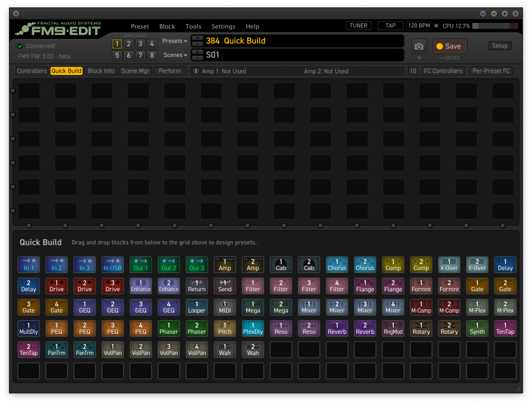
Task: Activate scene 8 selector
Action: coord(152,56)
